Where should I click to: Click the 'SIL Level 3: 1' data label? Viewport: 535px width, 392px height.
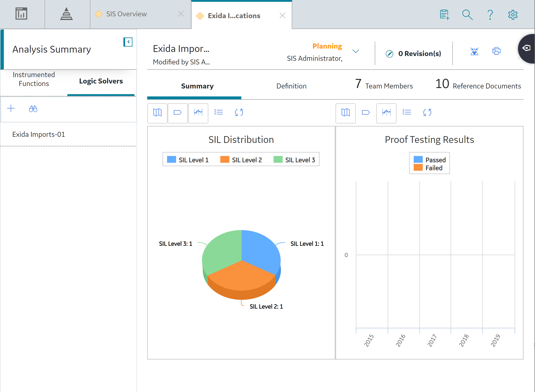(x=176, y=244)
